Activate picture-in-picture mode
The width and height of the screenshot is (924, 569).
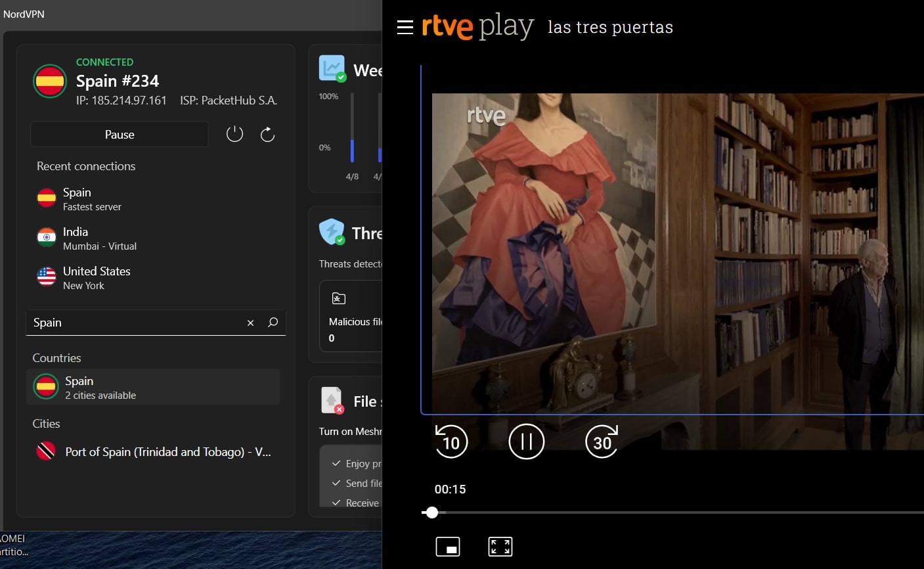(x=448, y=546)
